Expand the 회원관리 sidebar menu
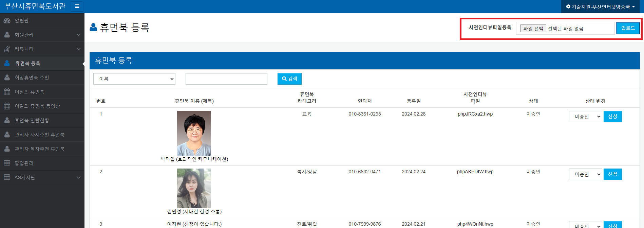 click(x=78, y=35)
